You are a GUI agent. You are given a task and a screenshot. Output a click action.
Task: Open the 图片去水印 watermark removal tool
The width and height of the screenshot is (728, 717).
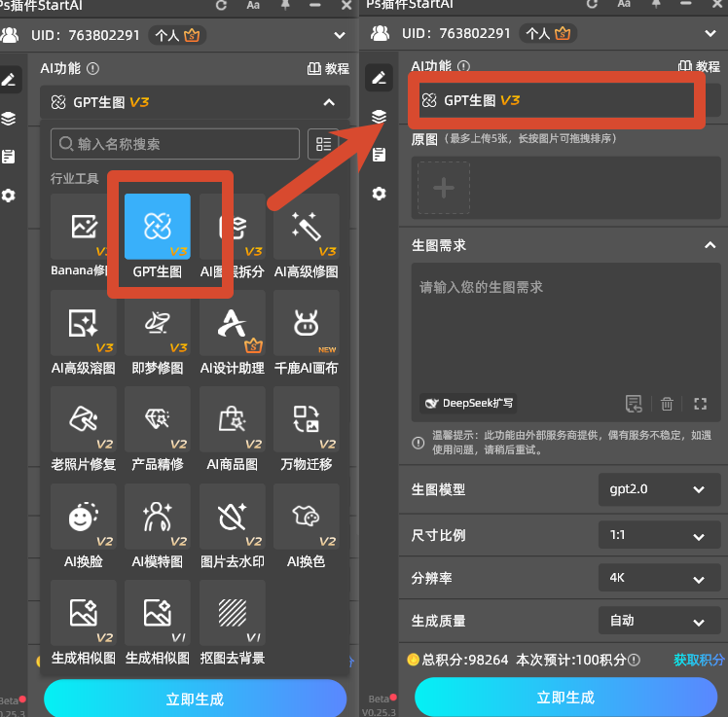pyautogui.click(x=233, y=517)
